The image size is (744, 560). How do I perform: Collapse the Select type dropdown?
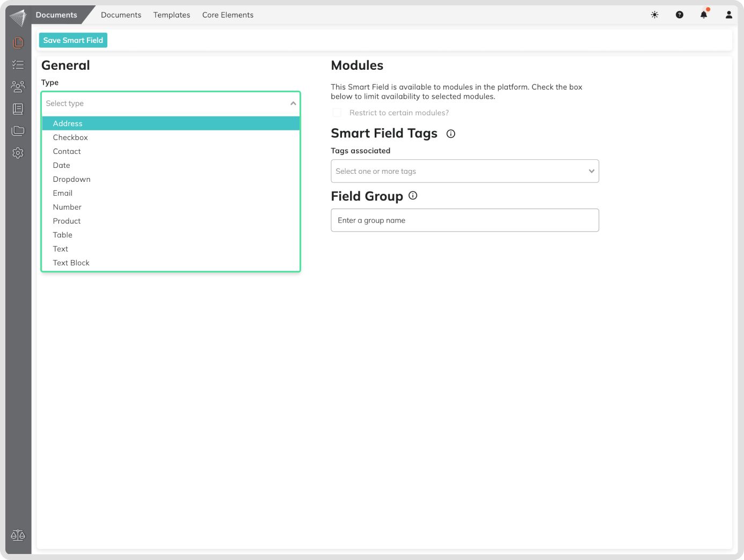293,104
